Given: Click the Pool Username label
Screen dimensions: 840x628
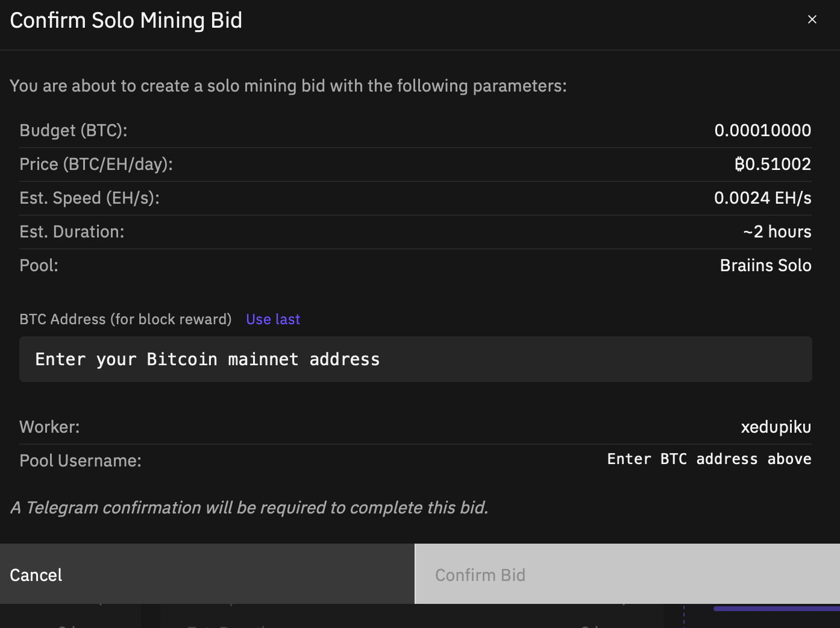Looking at the screenshot, I should (80, 460).
